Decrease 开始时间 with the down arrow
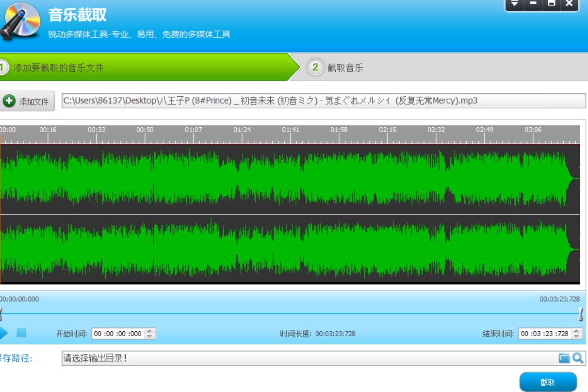The image size is (588, 392). [150, 336]
